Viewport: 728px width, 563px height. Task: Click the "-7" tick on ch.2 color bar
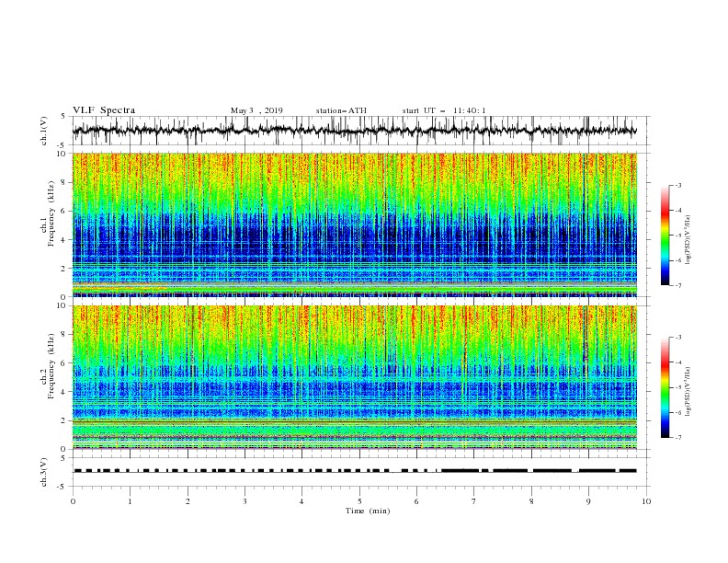tap(677, 438)
